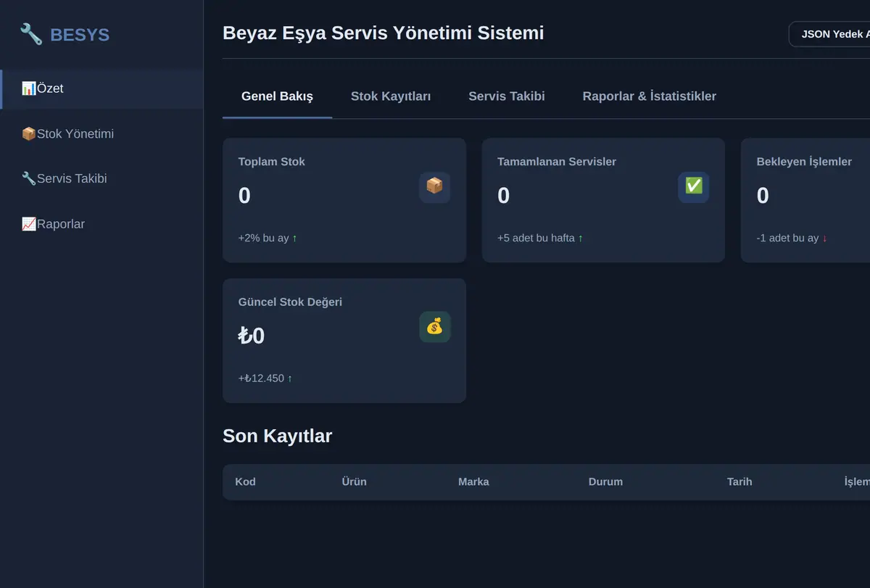
Task: Click the trend chart icon beside Raporlar
Action: pos(29,224)
